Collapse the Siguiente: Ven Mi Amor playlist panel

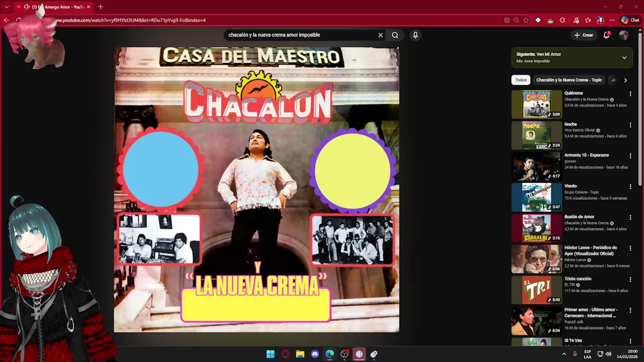pos(624,57)
